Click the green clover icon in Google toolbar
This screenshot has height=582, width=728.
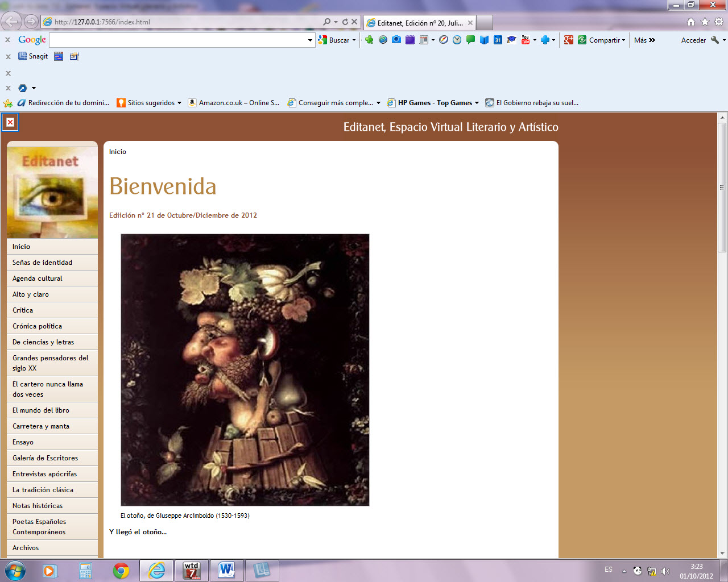369,40
